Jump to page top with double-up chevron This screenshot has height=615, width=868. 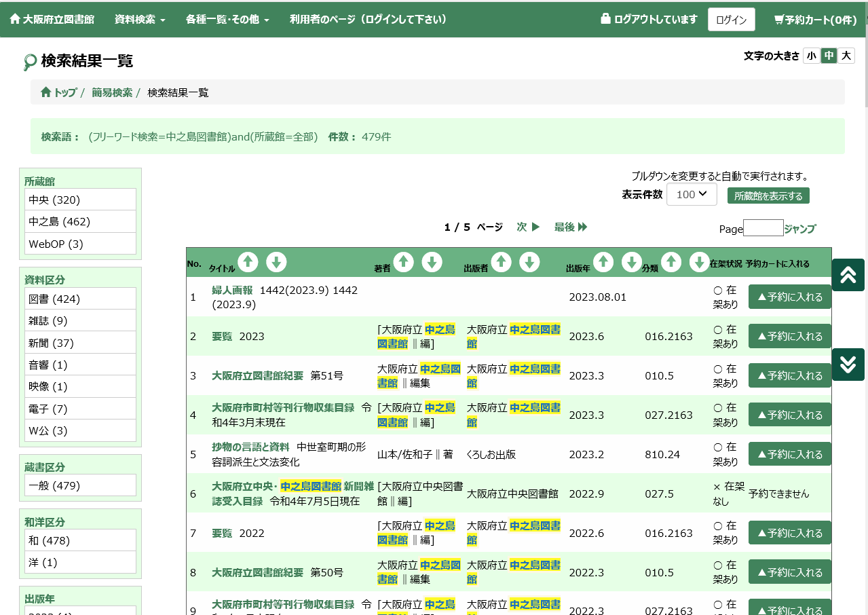pos(848,275)
